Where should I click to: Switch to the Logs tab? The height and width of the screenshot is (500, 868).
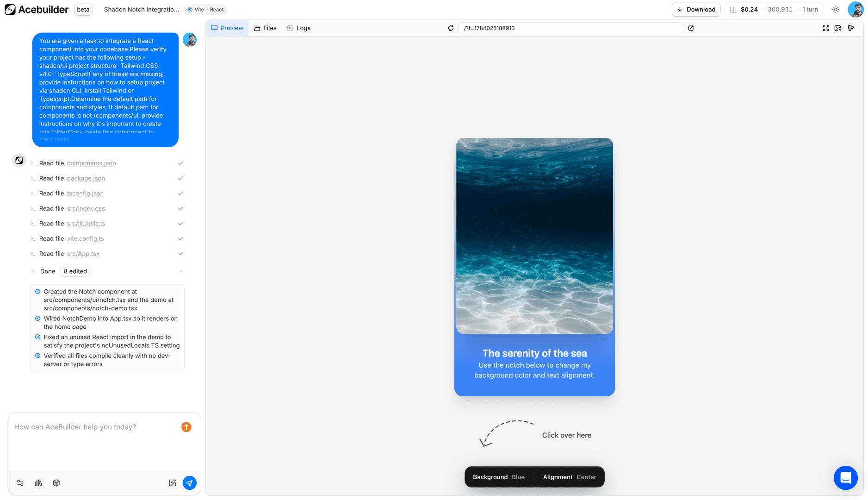299,28
